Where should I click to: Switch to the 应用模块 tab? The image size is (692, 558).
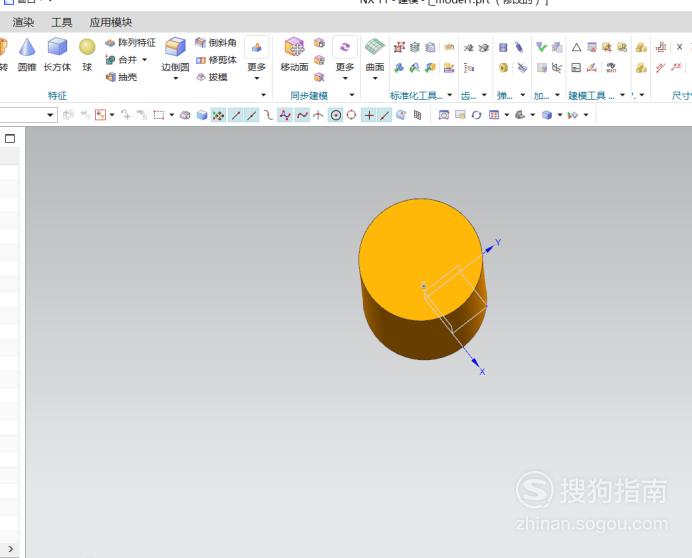tap(110, 22)
